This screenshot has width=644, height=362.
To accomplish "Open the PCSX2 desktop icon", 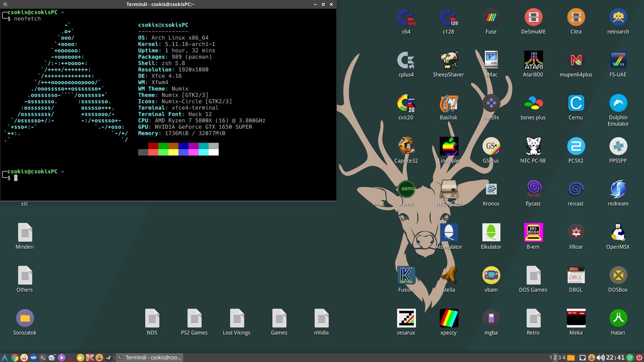I will tap(576, 146).
